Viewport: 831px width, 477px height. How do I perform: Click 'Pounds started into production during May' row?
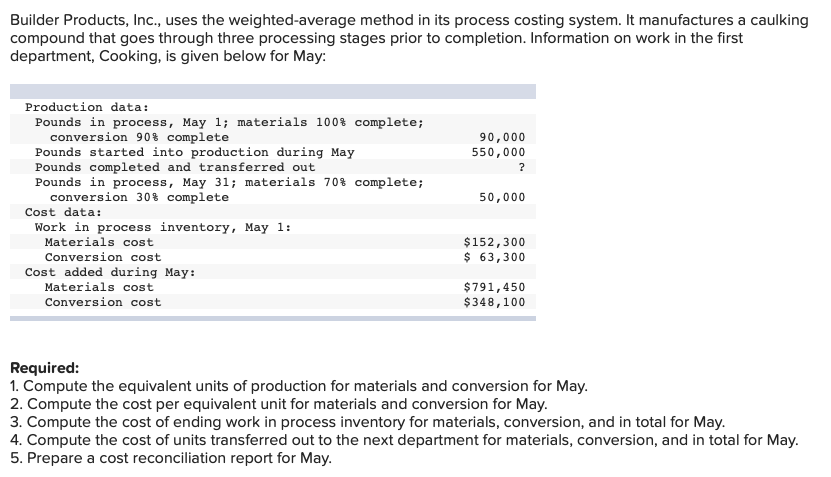tap(195, 152)
